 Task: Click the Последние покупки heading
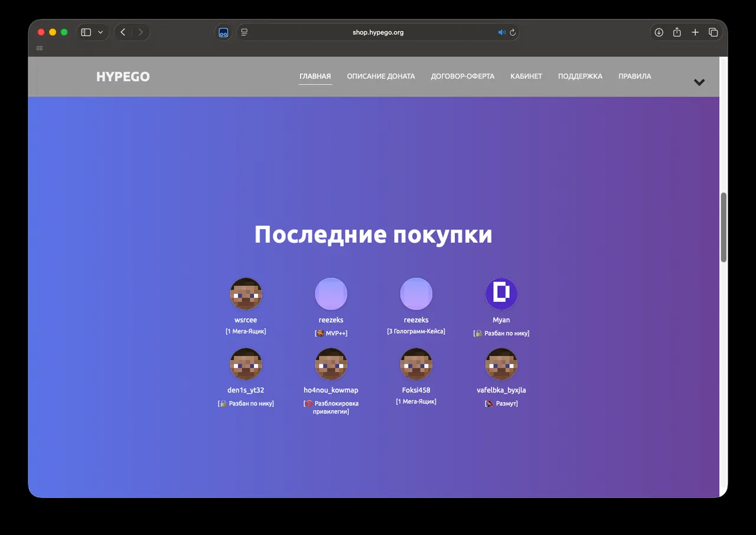pos(373,235)
